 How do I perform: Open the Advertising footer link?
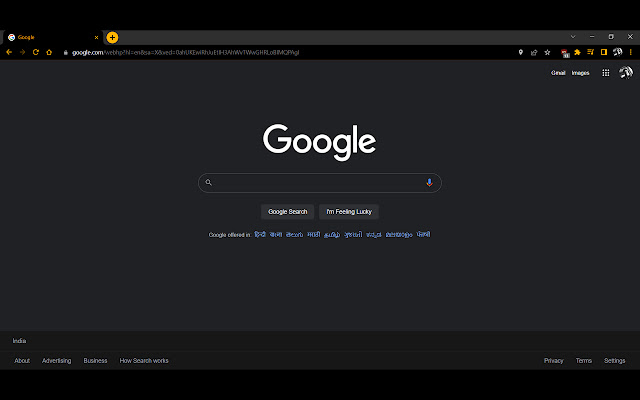tap(56, 361)
